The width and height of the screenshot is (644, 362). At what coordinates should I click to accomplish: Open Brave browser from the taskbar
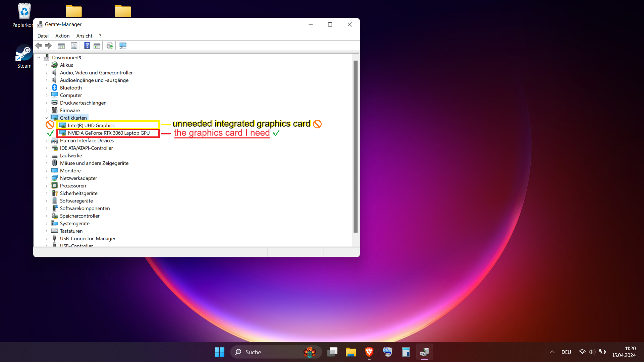click(369, 352)
